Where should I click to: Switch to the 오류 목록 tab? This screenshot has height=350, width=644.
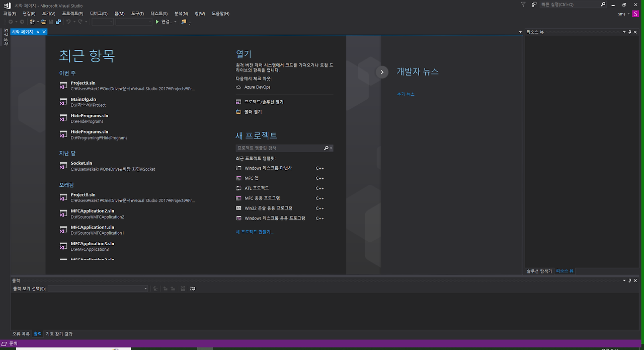click(21, 334)
